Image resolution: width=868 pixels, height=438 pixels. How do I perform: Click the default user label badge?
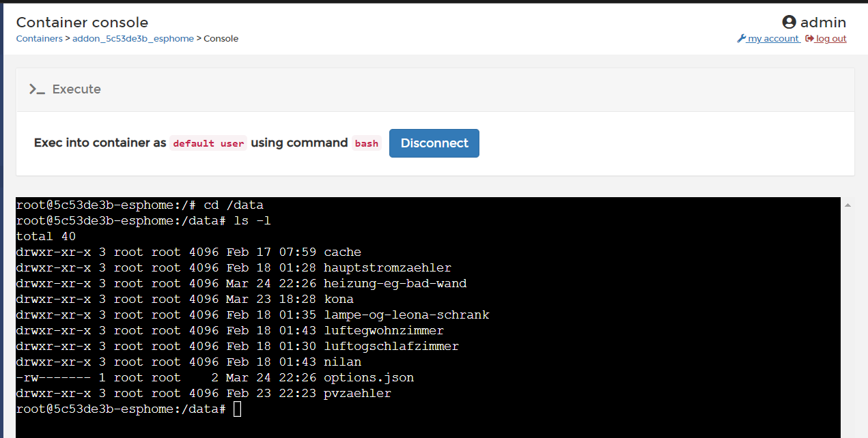click(208, 143)
